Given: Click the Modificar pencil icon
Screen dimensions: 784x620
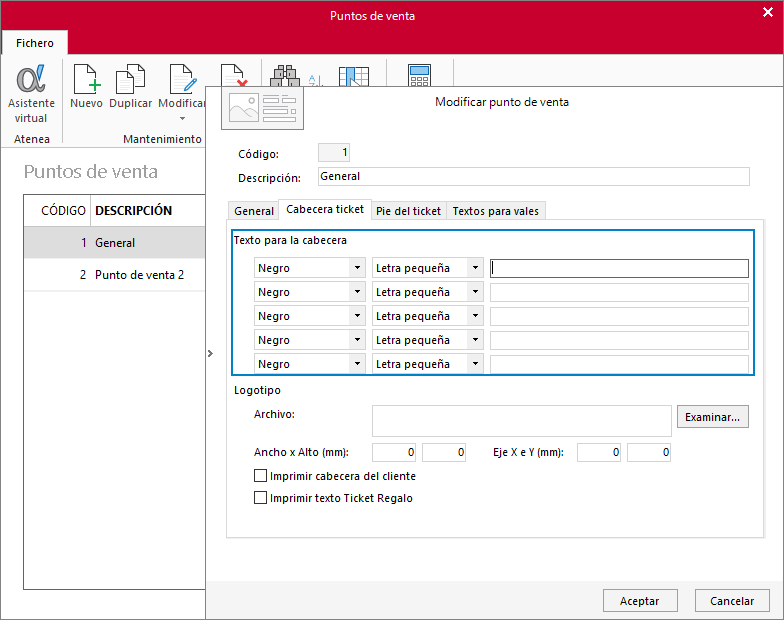Looking at the screenshot, I should click(182, 79).
